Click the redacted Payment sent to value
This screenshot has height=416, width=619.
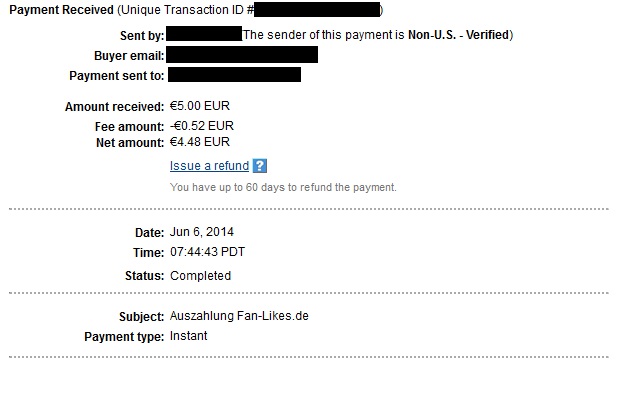tap(234, 75)
